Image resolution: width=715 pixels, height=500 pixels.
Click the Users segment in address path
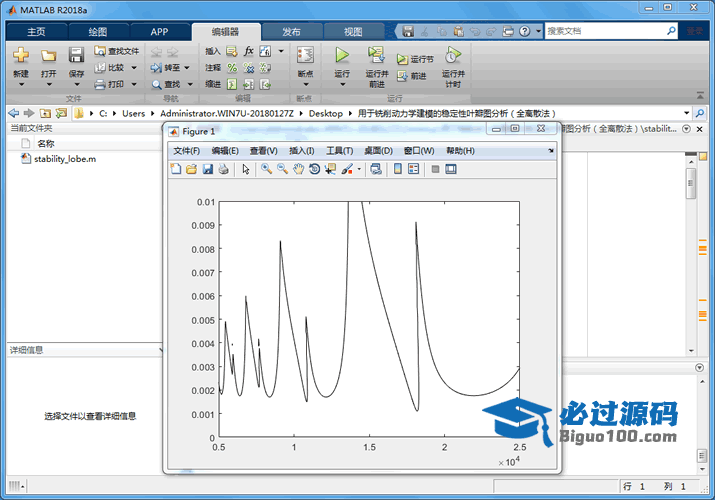134,113
